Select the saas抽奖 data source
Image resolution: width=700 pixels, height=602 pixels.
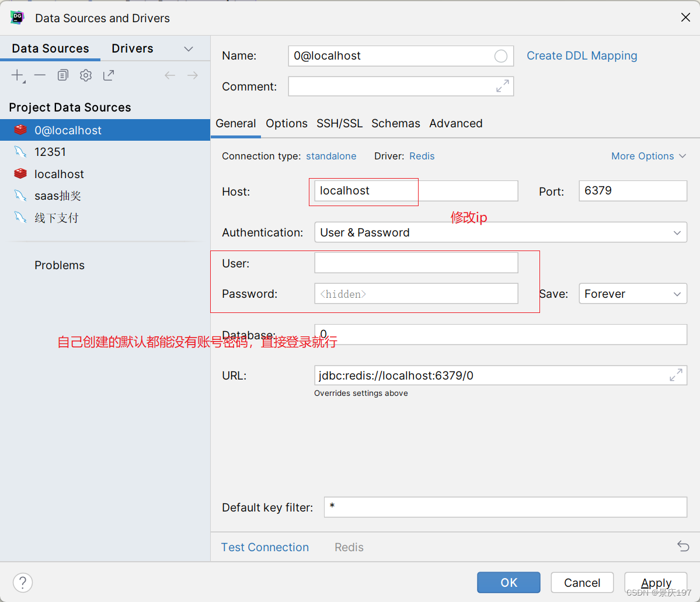point(105,196)
